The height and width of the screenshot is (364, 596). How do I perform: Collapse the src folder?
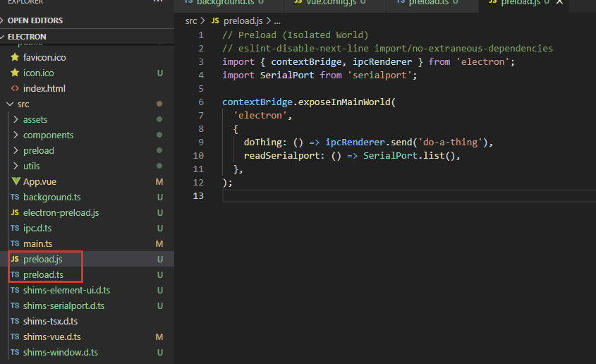87,104
